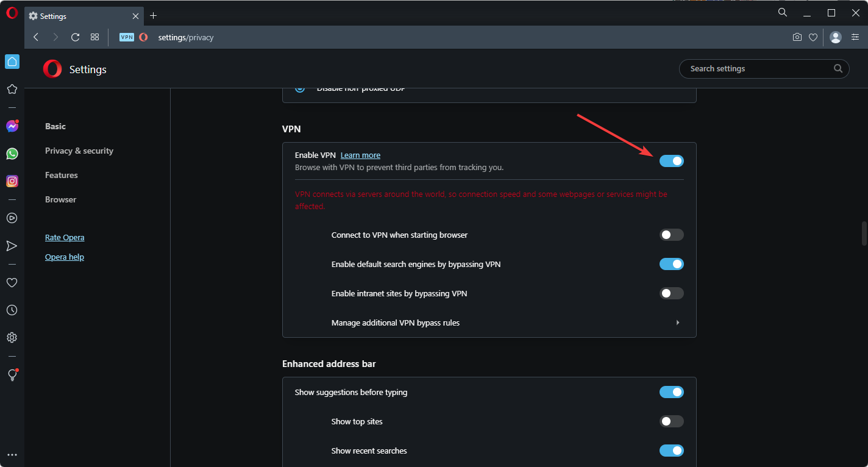868x467 pixels.
Task: Open Basic settings section
Action: click(55, 126)
